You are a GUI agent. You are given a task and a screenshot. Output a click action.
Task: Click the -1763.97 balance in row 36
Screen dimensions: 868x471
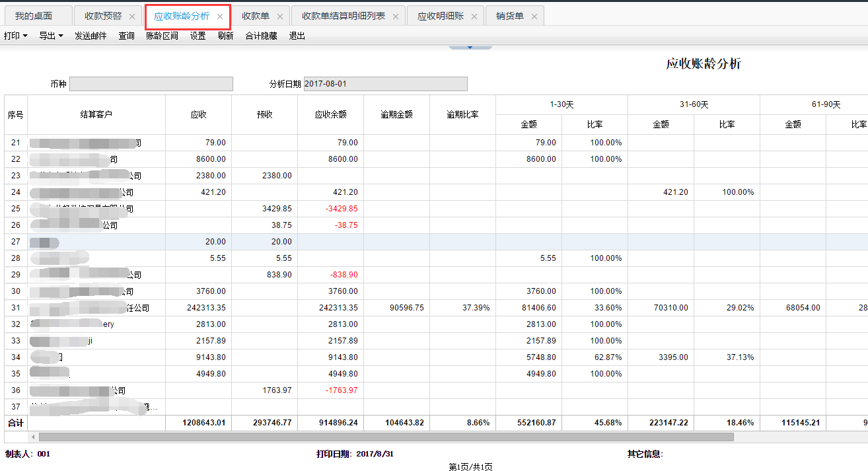(331, 390)
